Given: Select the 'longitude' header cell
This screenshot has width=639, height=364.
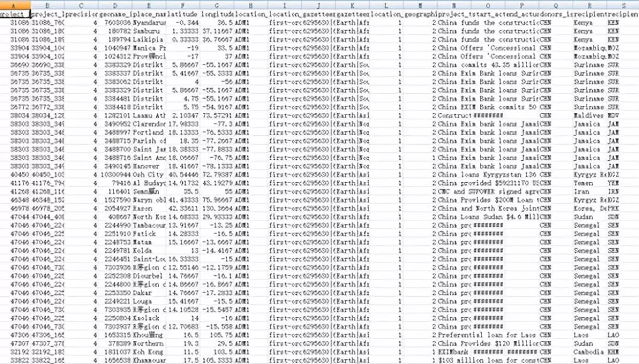Looking at the screenshot, I should pos(217,14).
